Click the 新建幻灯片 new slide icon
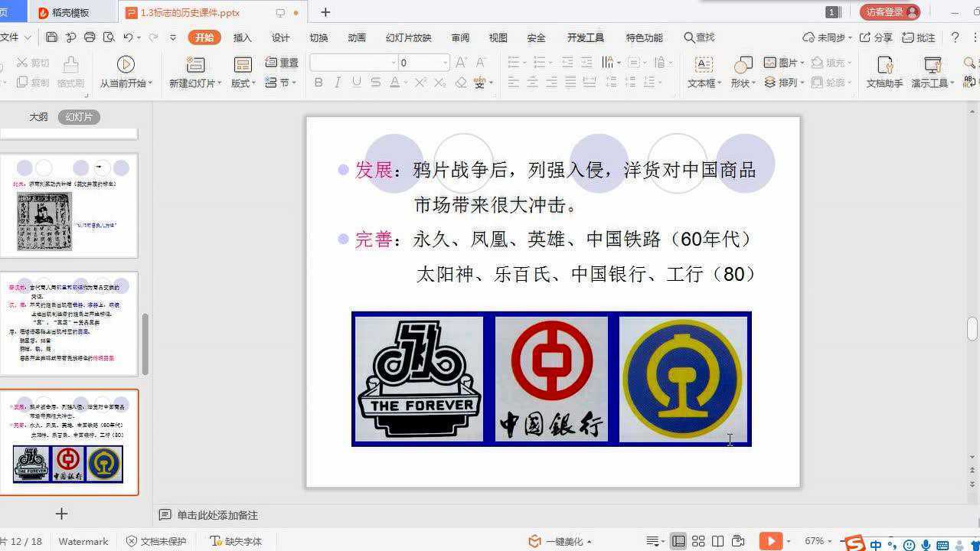This screenshot has height=551, width=980. 195,64
